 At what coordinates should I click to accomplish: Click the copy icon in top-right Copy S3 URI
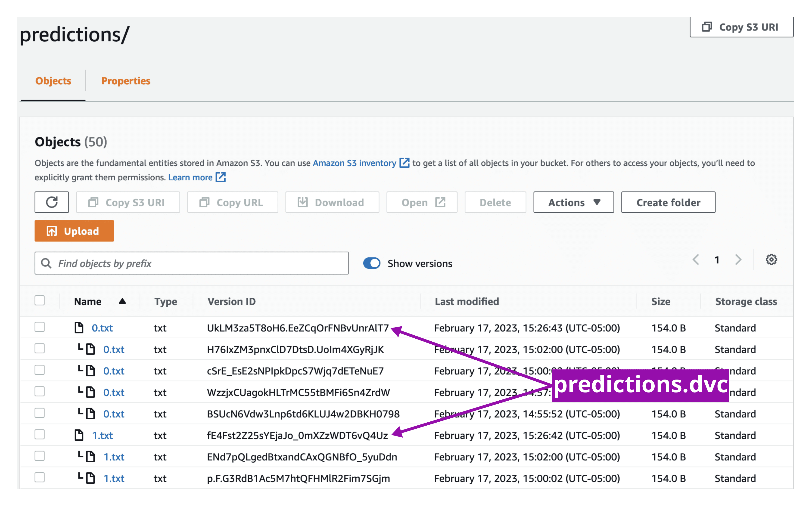[x=707, y=27]
